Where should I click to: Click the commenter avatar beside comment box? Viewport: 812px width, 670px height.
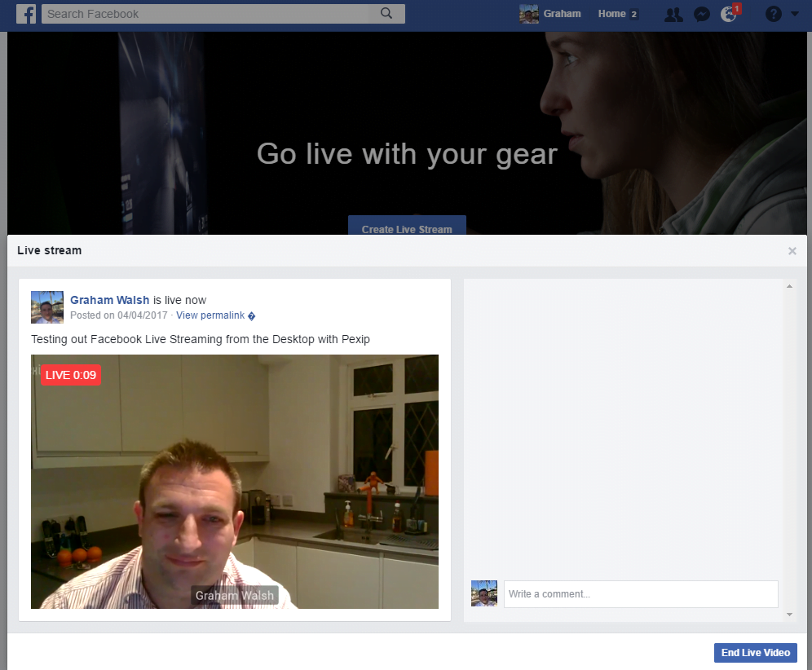(x=484, y=593)
